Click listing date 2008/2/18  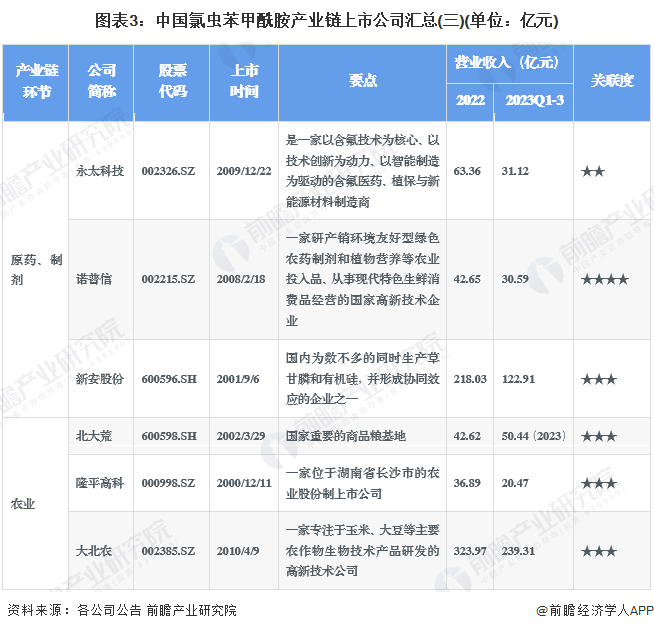[241, 279]
